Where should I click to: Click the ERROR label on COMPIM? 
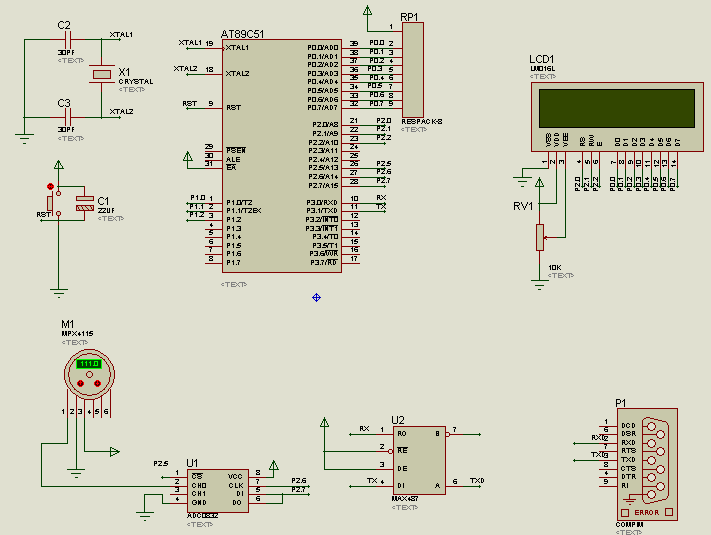(647, 512)
